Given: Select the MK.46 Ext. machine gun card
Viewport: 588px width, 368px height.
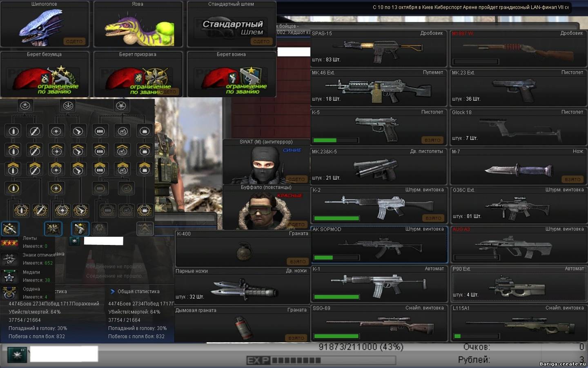Looking at the screenshot, I should tap(379, 88).
